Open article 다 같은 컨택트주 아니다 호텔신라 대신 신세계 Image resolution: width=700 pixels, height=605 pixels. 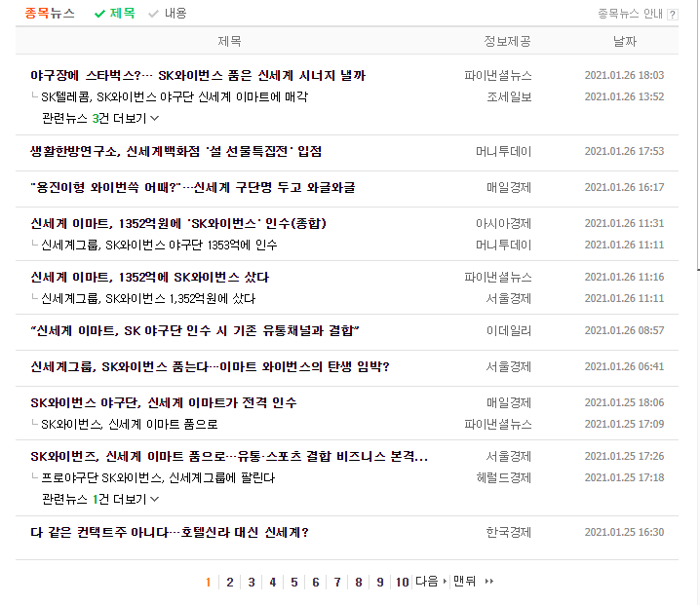(x=170, y=533)
